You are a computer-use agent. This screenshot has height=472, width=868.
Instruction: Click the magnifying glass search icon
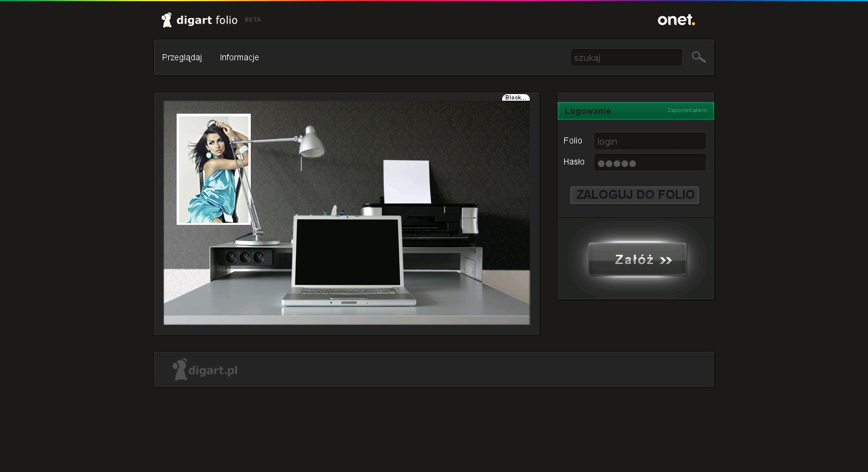[699, 57]
